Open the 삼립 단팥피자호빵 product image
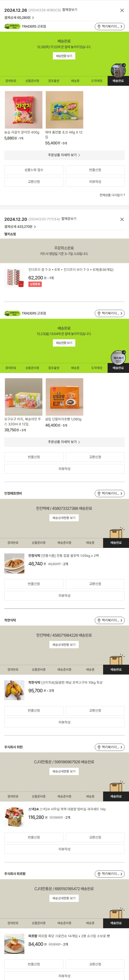The width and height of the screenshot is (129, 980). tap(64, 397)
